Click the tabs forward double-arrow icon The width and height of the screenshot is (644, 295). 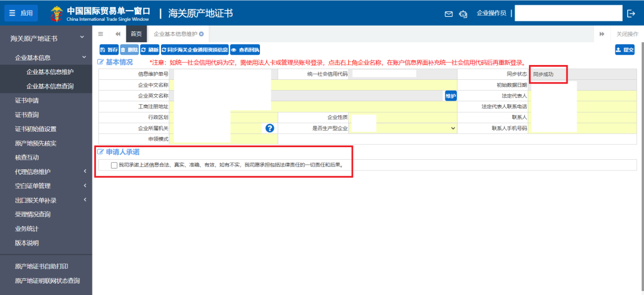(x=602, y=34)
